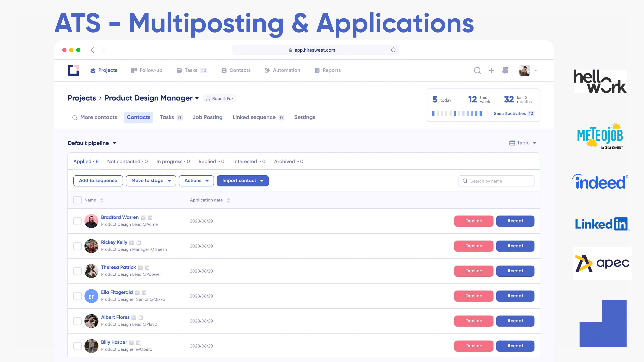Viewport: 644px width, 362px height.
Task: Select all contacts header checkbox
Action: (x=77, y=200)
